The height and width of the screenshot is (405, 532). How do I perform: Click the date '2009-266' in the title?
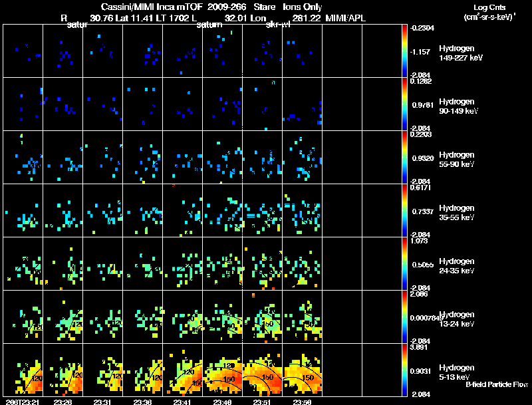(226, 7)
